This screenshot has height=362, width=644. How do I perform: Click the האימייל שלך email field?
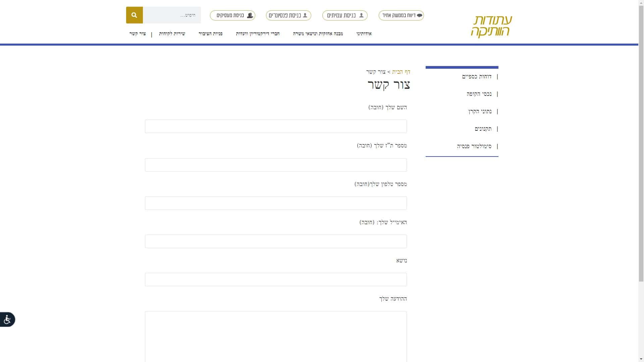point(276,241)
